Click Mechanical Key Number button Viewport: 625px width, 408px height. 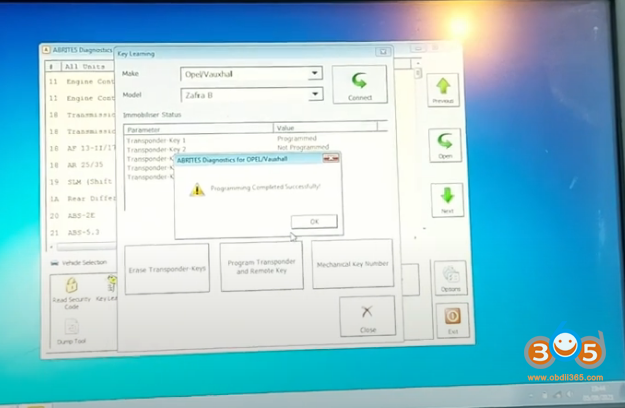coord(352,264)
